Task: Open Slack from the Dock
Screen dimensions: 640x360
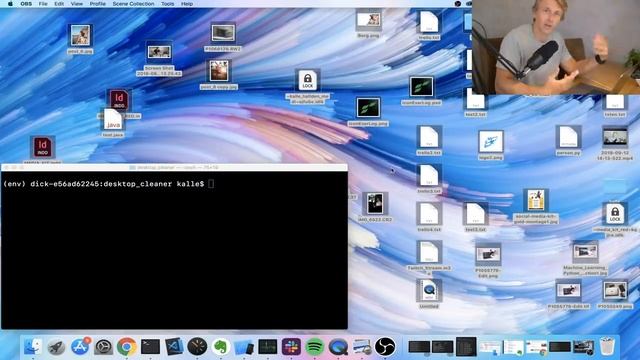Action: [291, 347]
